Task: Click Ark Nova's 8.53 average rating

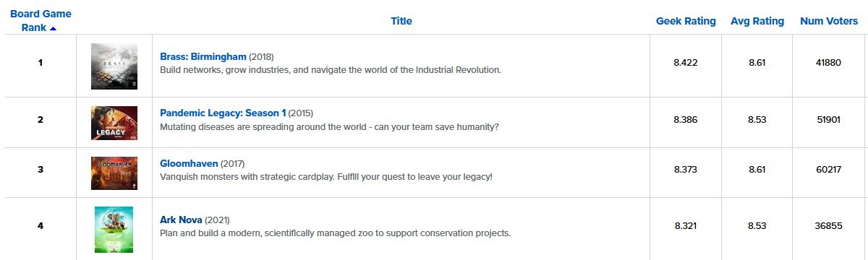Action: coord(757,226)
